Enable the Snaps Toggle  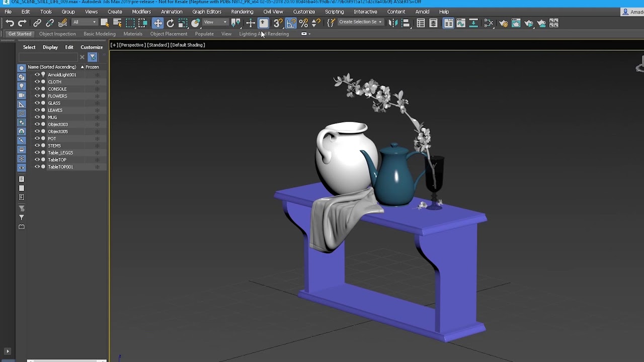coord(277,23)
